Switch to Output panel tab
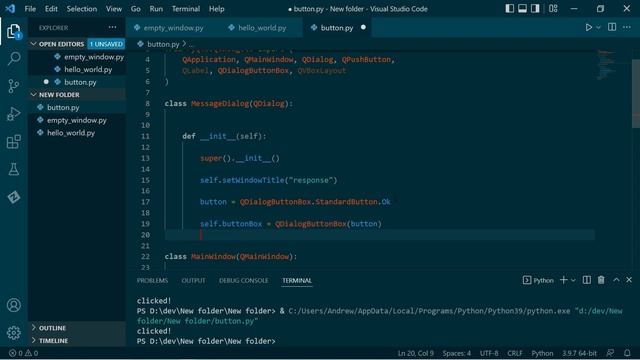 193,280
